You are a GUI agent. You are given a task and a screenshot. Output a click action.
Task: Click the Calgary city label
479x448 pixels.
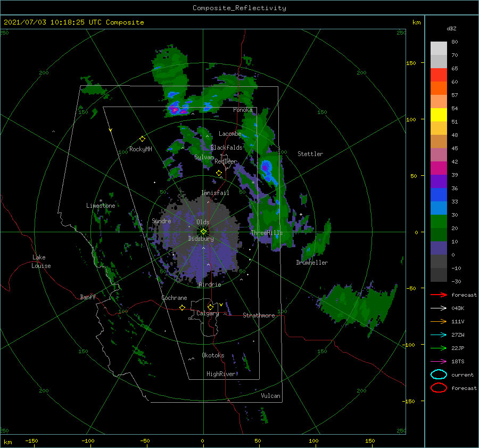tap(208, 313)
